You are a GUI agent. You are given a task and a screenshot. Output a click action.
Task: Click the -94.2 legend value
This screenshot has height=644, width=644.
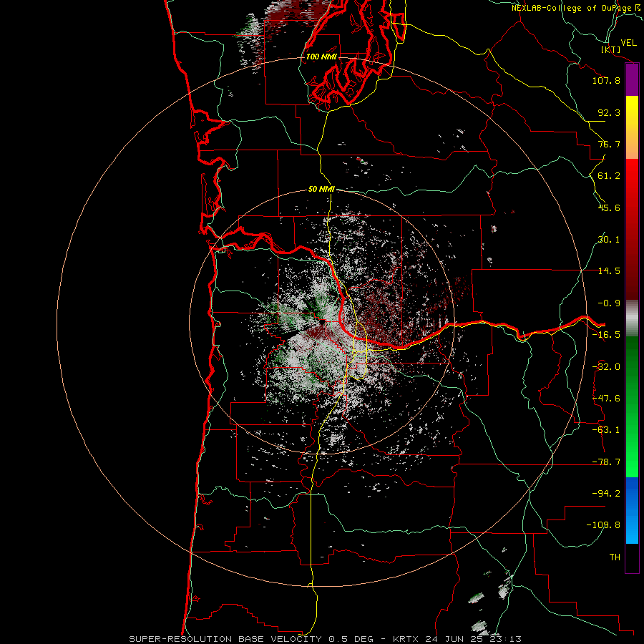click(x=606, y=494)
